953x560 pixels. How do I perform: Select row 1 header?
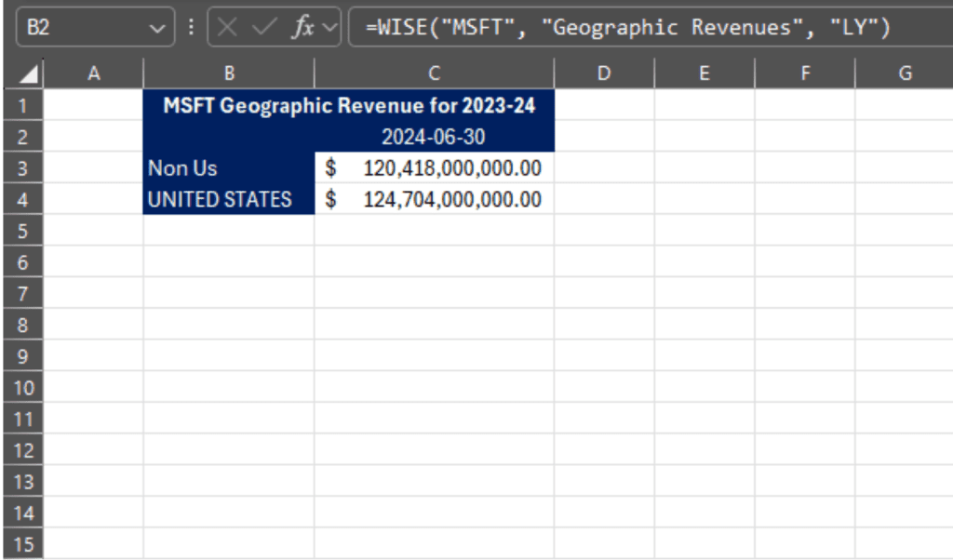(23, 105)
